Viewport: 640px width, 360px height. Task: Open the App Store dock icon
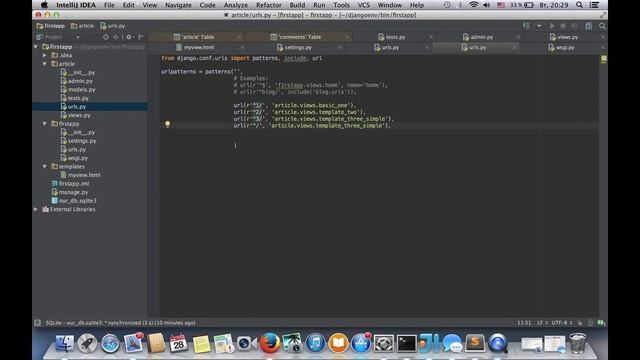(x=361, y=343)
